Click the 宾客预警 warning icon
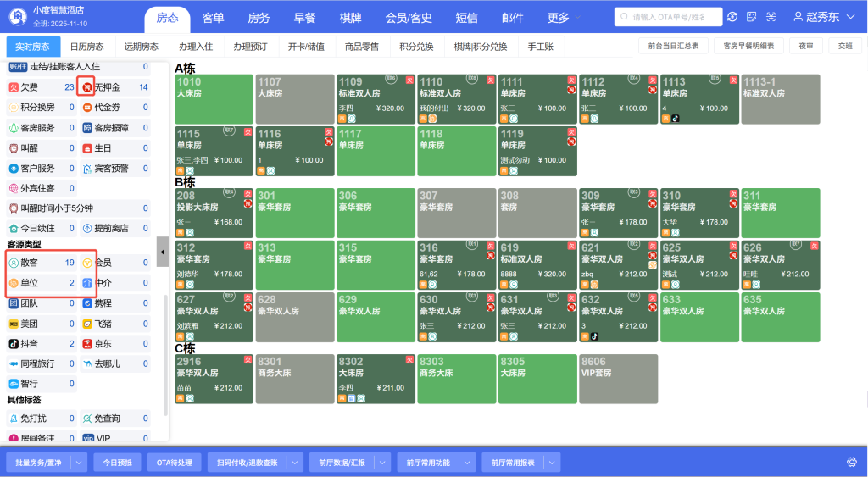Viewport: 868px width, 477px height. [x=87, y=169]
